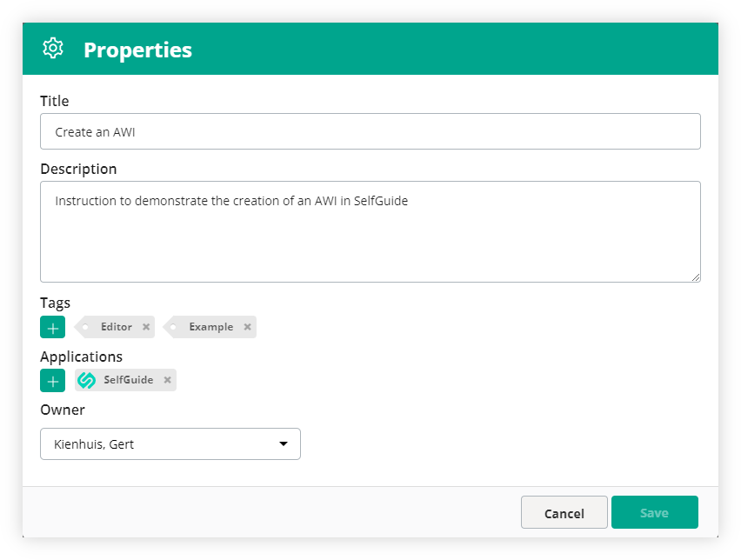Click inside the Description text area
The image size is (741, 560).
370,230
